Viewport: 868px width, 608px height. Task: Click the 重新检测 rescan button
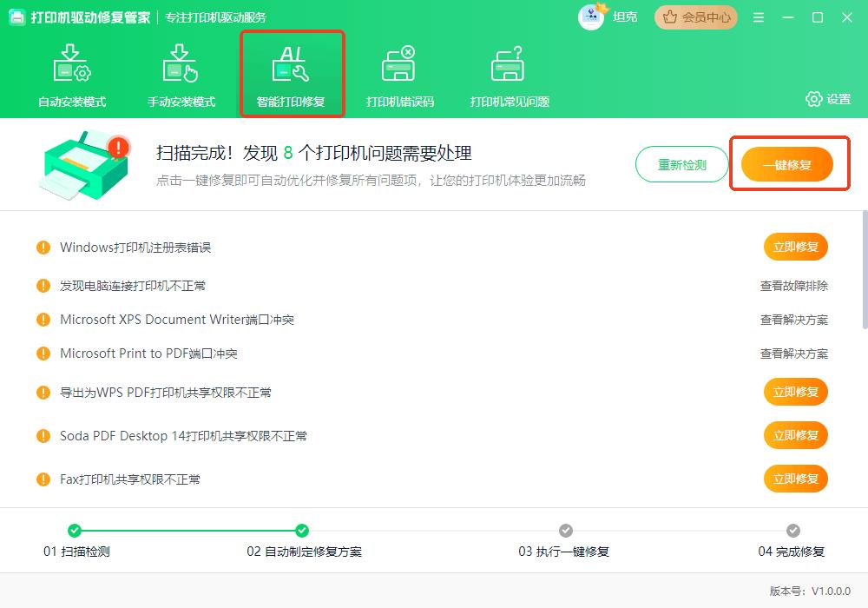(682, 163)
